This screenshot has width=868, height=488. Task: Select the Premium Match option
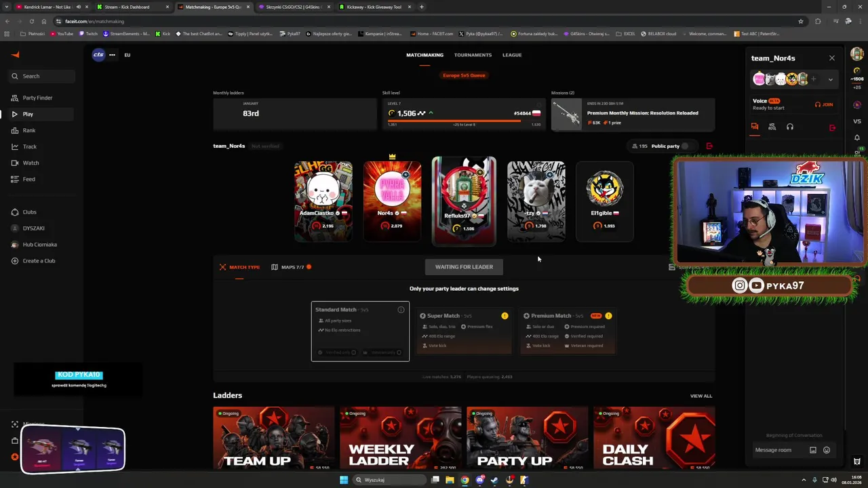567,331
